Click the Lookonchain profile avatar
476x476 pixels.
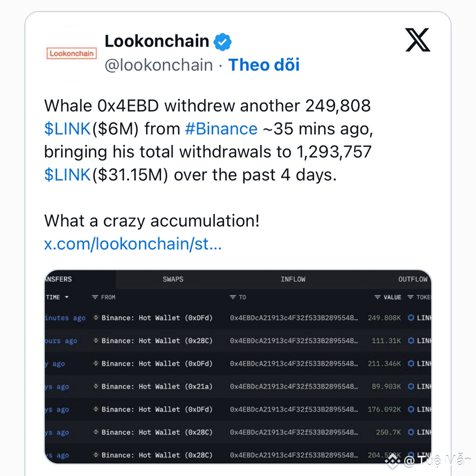[71, 53]
